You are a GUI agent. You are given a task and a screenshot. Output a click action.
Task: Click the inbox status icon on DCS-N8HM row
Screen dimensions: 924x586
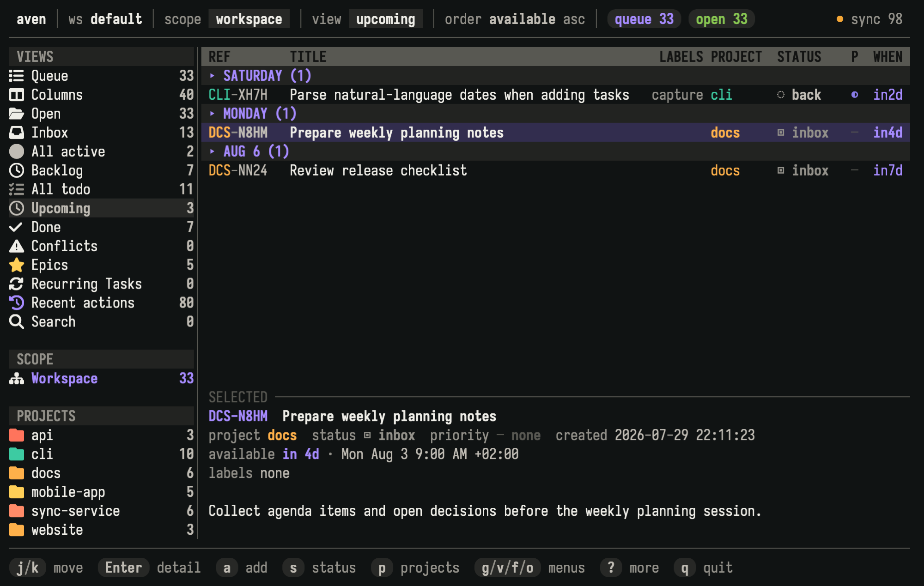(x=781, y=133)
